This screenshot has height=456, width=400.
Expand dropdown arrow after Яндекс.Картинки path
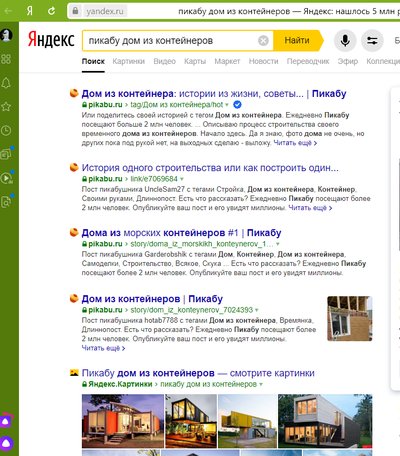coord(261,384)
